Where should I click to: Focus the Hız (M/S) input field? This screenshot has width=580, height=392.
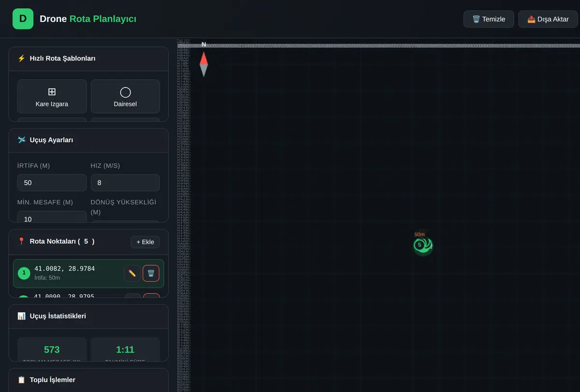point(125,183)
